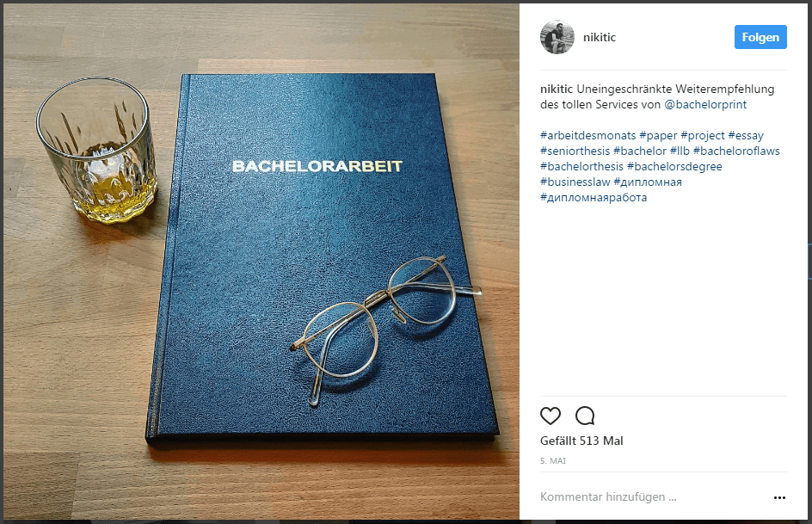Open the 5. MAI post date
The width and height of the screenshot is (812, 524).
click(x=553, y=461)
